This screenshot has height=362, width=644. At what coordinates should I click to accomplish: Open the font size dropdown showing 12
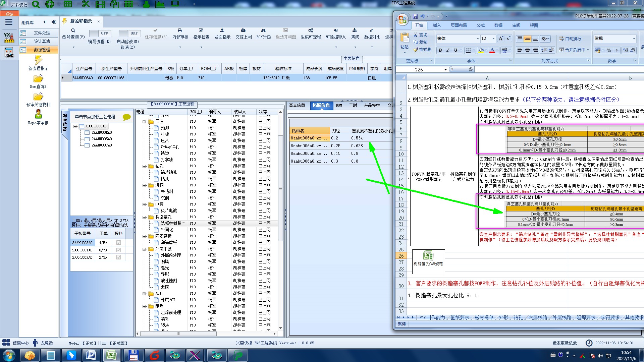[493, 39]
